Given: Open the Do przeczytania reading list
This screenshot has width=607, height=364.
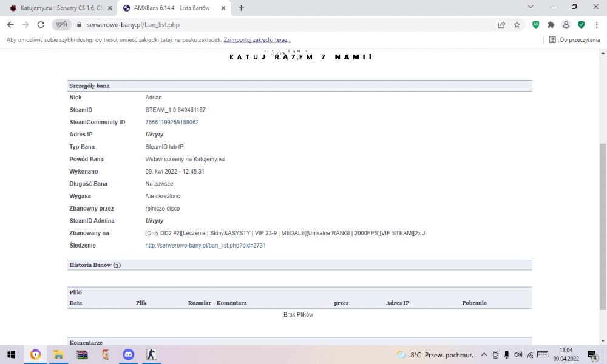Looking at the screenshot, I should tap(574, 40).
